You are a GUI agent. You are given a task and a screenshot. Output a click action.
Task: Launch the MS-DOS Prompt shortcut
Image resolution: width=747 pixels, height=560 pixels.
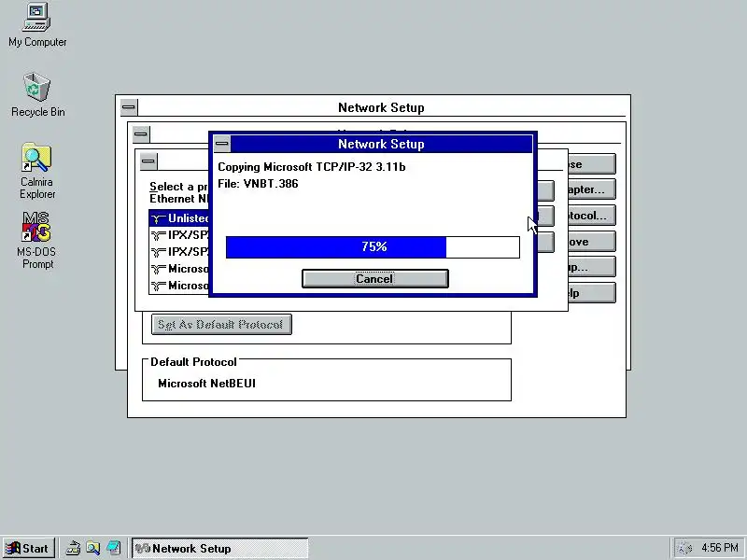coord(36,241)
